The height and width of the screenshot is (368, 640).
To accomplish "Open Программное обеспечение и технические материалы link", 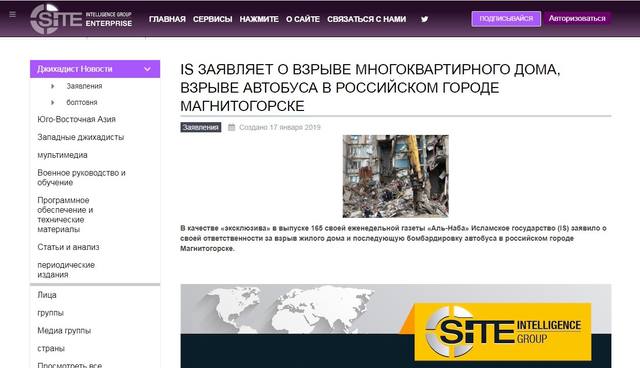I will click(65, 215).
